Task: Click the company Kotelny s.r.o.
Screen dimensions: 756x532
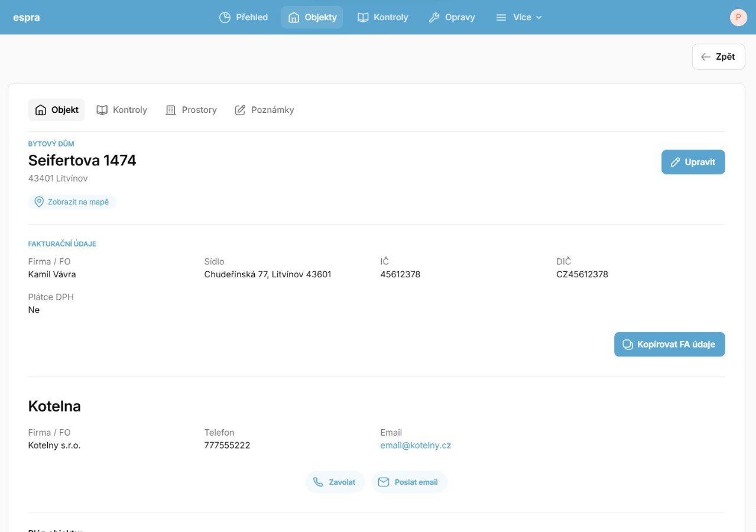Action: tap(54, 446)
